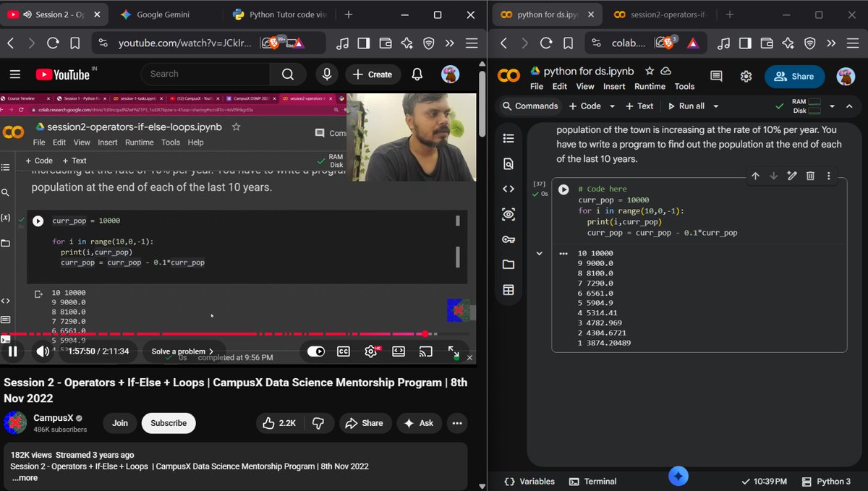Pause the YouTube video
Viewport: 868px width, 491px height.
tap(12, 351)
